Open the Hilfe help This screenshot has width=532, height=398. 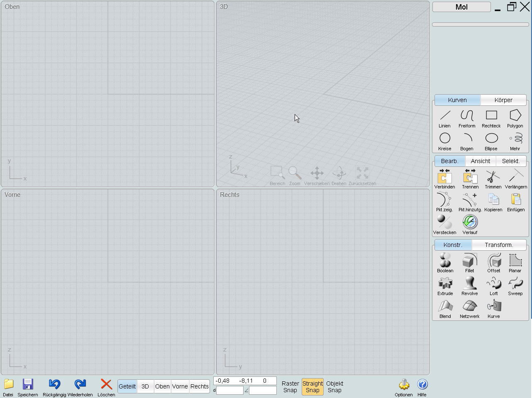tap(422, 388)
